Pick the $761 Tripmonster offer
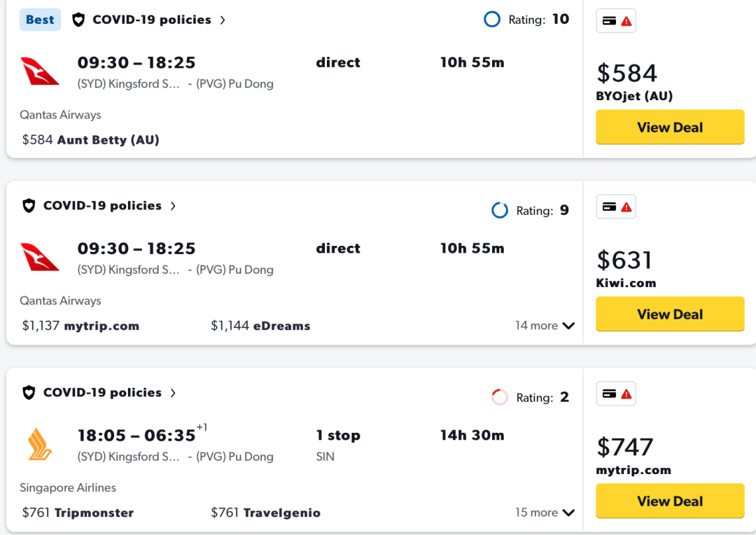Screen dimensions: 756x535 pos(78,513)
